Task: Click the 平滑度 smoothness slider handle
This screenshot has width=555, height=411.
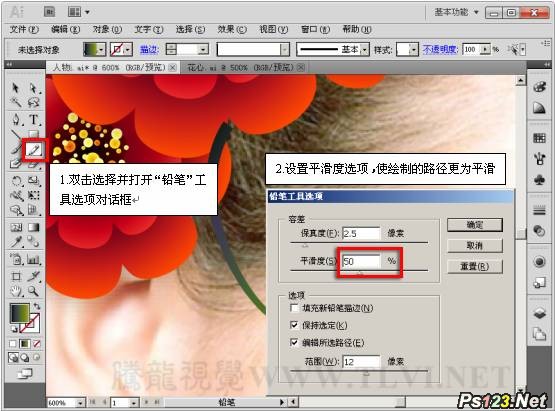Action: pyautogui.click(x=360, y=273)
